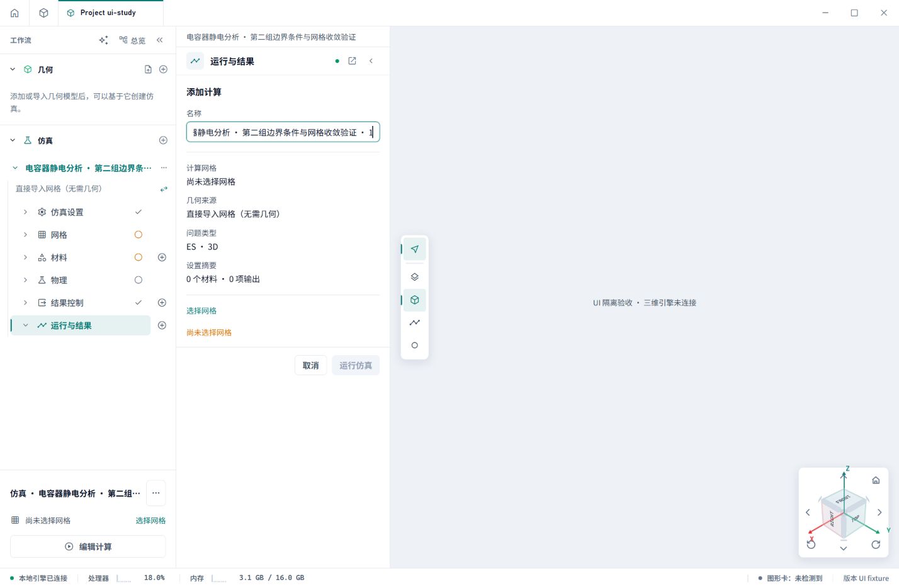
Task: Click the plus icon in the 结果控制 row
Action: click(x=162, y=303)
